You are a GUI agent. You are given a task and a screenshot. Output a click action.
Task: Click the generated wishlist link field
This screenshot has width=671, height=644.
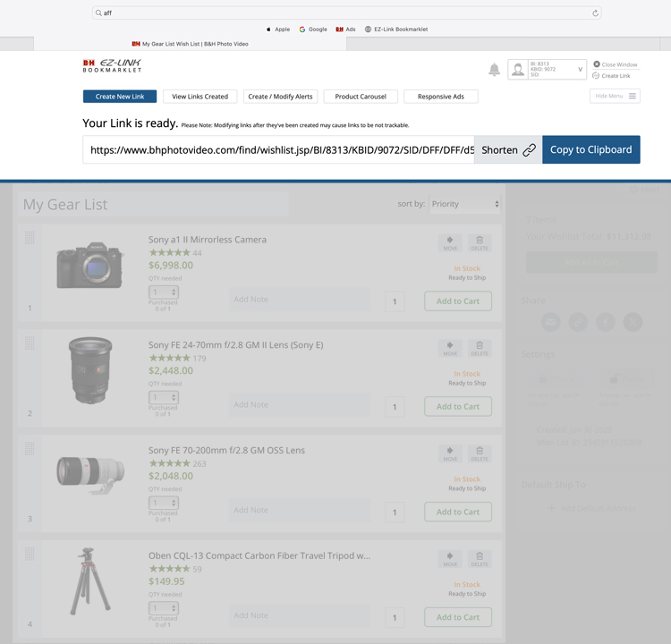(x=278, y=149)
